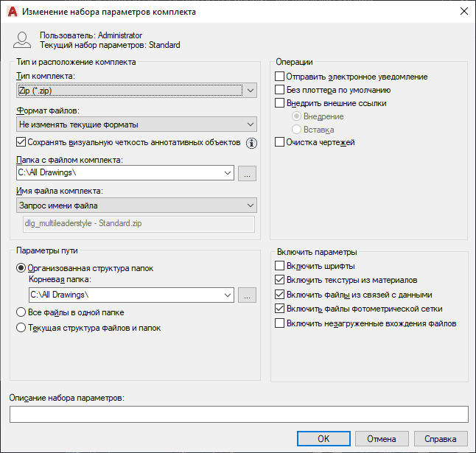Open the Тип комплекта Zip dropdown

(x=136, y=91)
